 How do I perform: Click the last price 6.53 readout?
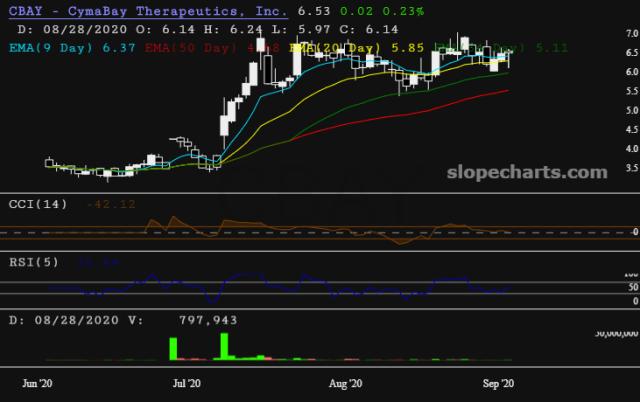(x=314, y=11)
